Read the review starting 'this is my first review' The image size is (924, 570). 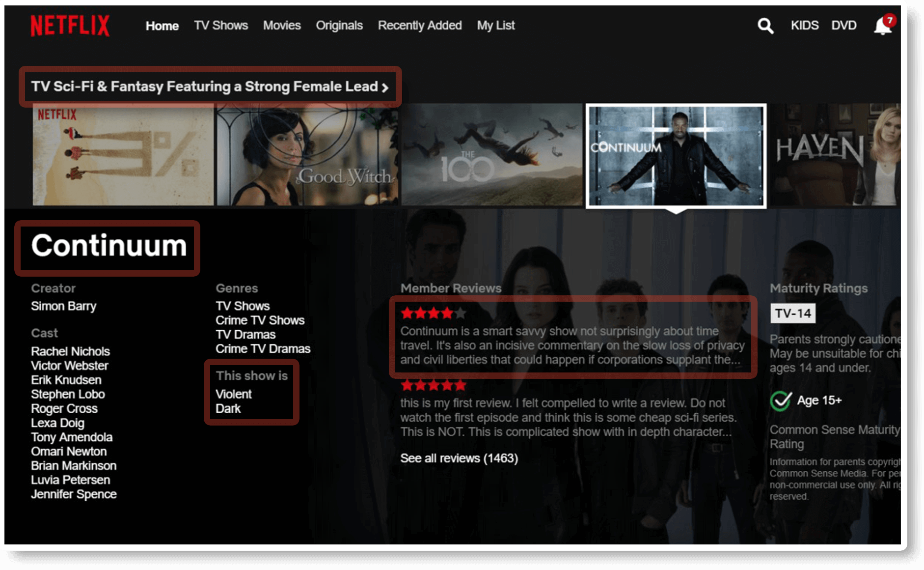(569, 418)
